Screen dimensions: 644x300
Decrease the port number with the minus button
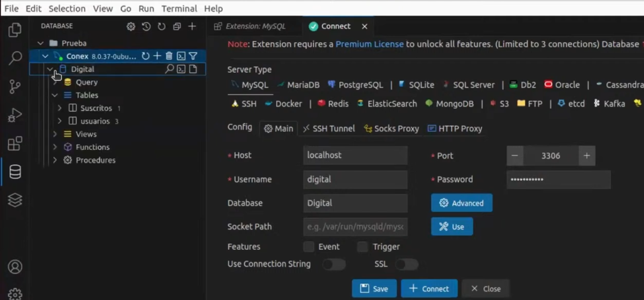515,156
